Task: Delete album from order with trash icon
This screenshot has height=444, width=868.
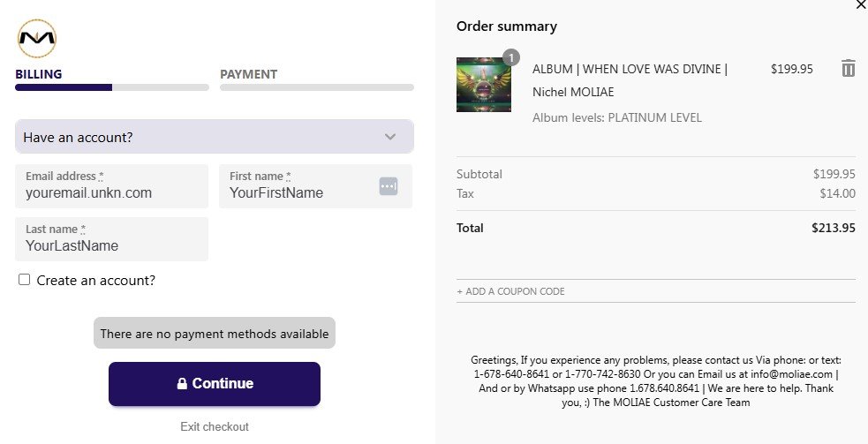Action: tap(848, 68)
